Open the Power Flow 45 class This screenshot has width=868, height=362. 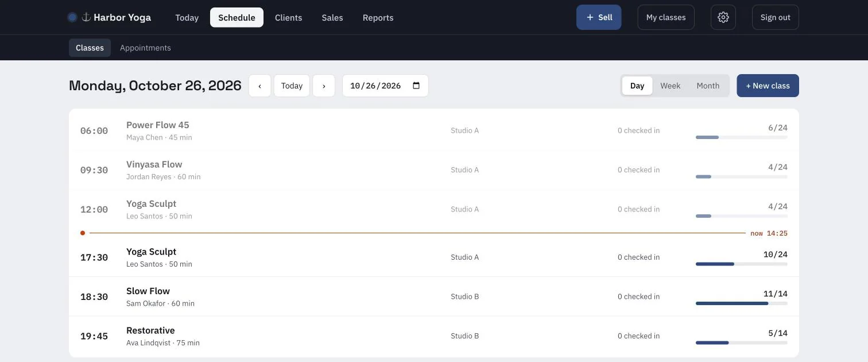tap(434, 131)
